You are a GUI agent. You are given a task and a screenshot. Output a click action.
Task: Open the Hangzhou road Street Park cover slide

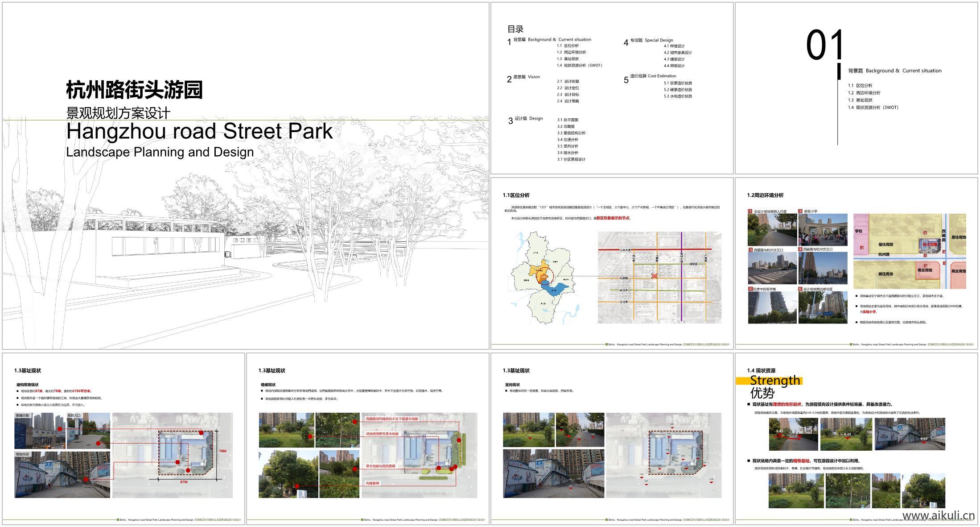(245, 176)
